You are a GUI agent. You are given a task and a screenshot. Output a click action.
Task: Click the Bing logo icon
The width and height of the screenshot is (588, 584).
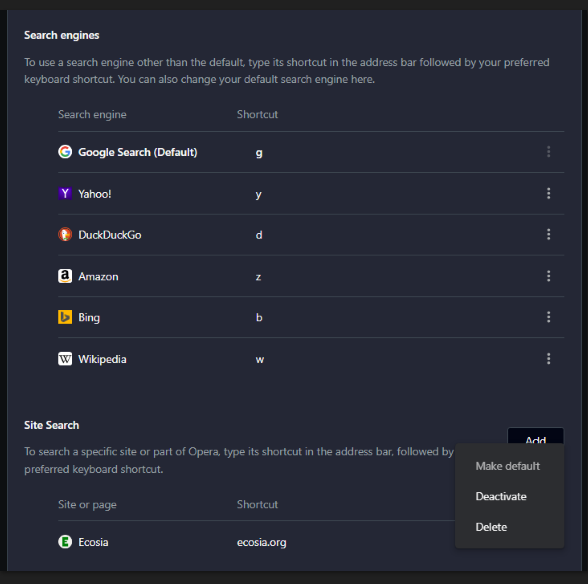click(x=65, y=317)
